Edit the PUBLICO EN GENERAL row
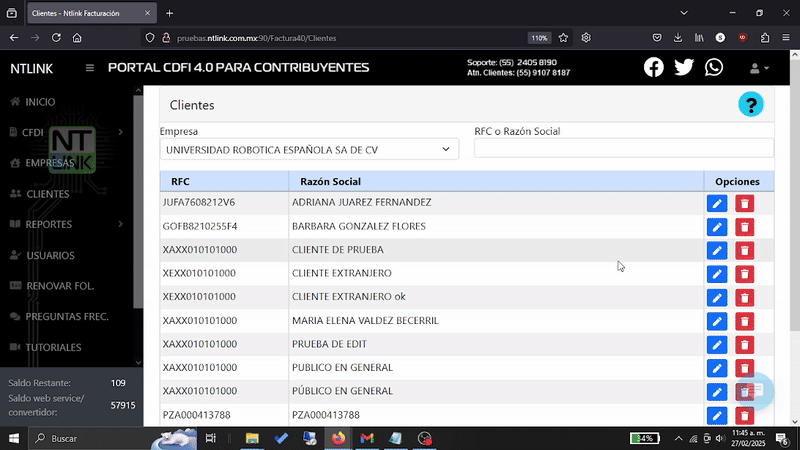This screenshot has height=450, width=800. click(717, 368)
